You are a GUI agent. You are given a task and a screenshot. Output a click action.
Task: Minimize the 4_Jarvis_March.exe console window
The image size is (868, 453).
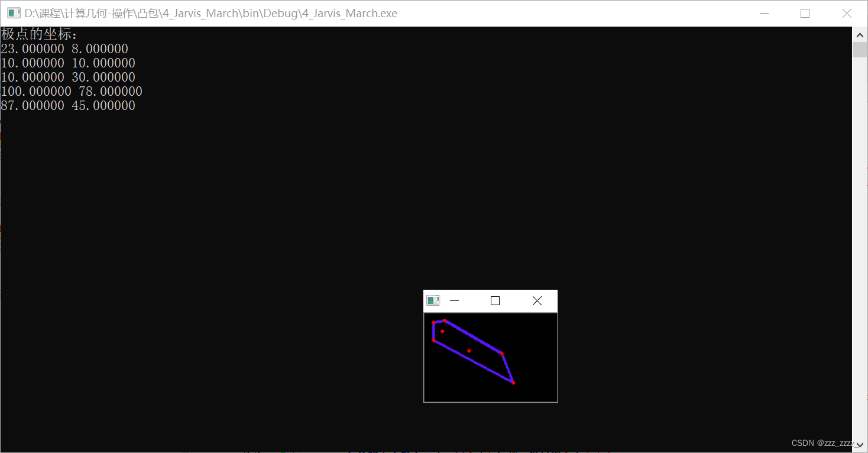coord(765,13)
